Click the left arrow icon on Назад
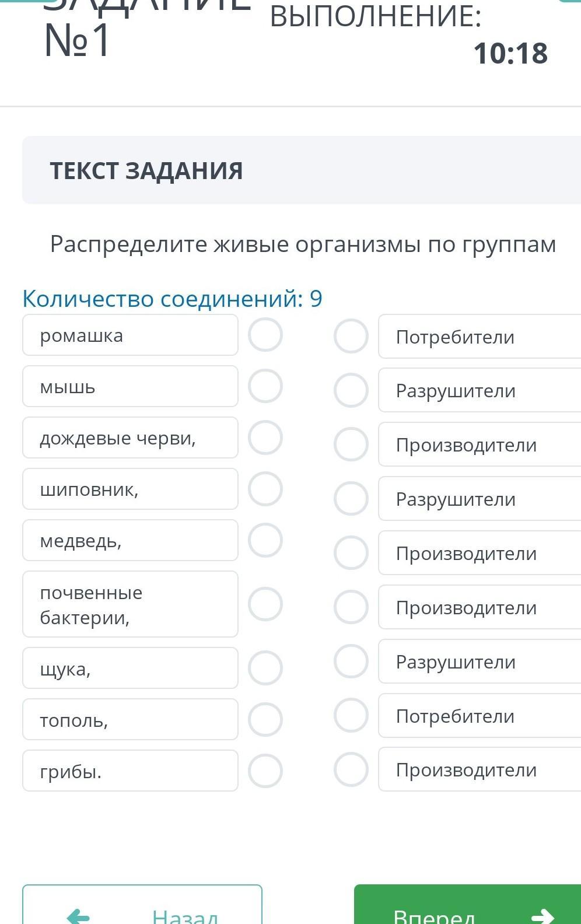The width and height of the screenshot is (581, 924). [x=79, y=916]
